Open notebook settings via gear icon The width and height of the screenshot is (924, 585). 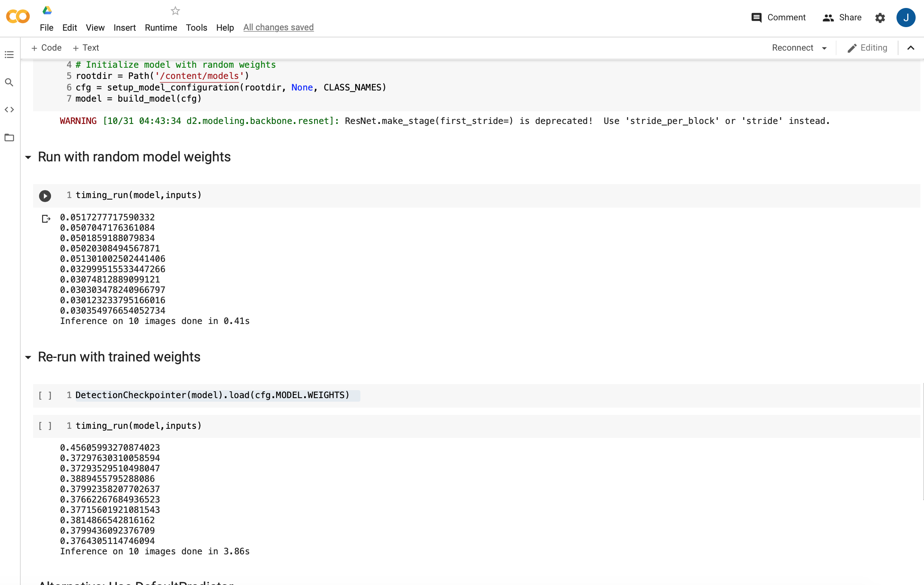[880, 18]
